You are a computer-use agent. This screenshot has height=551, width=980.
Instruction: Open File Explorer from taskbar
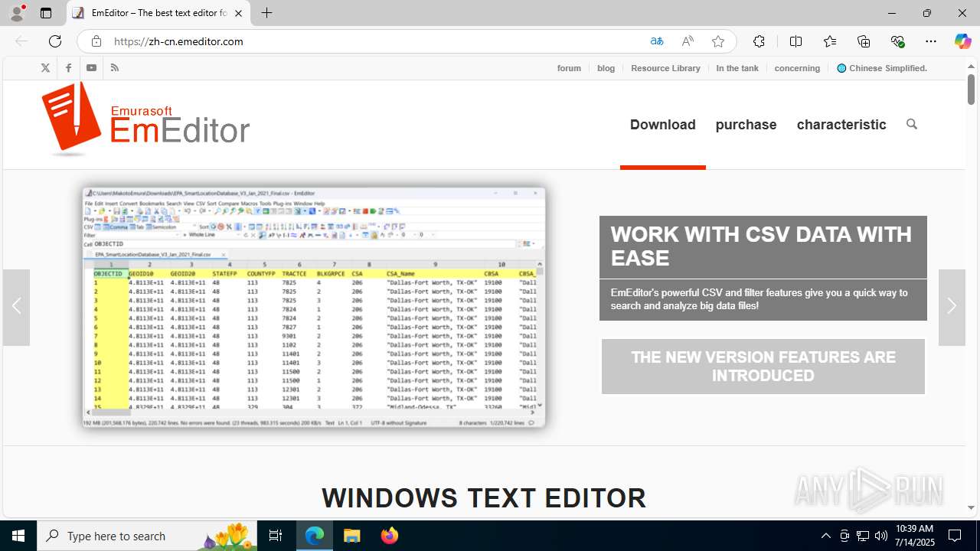(352, 536)
